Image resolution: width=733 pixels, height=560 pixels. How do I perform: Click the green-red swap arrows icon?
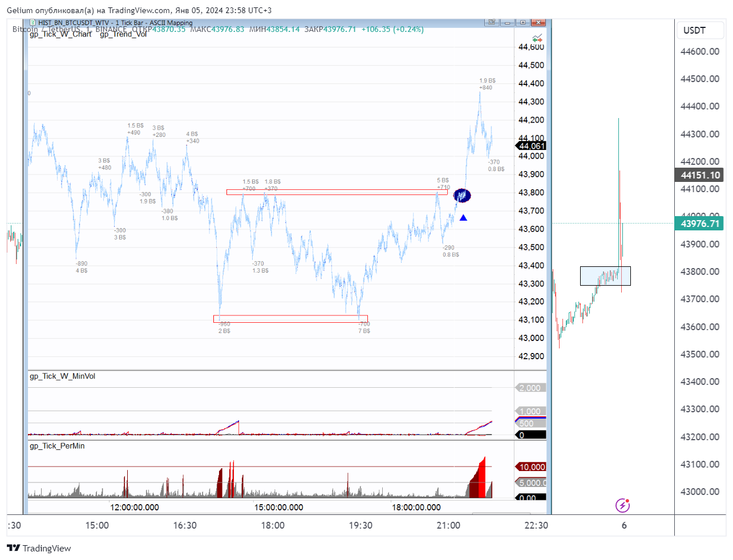(x=537, y=38)
